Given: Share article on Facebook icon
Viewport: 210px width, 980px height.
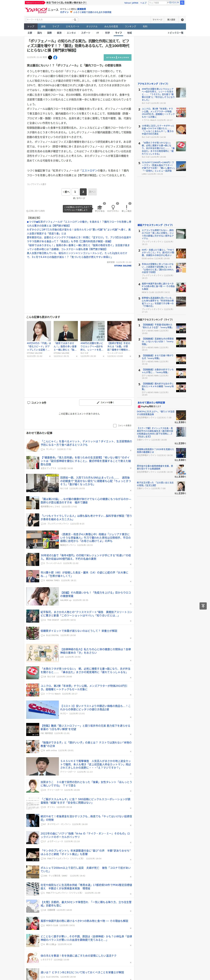Looking at the screenshot, I should [x=55, y=57].
